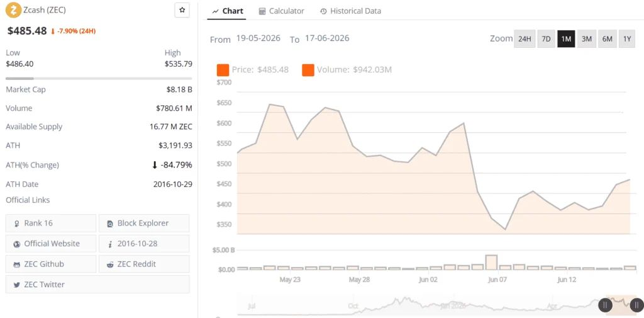Click the Chart tab line icon

[215, 11]
